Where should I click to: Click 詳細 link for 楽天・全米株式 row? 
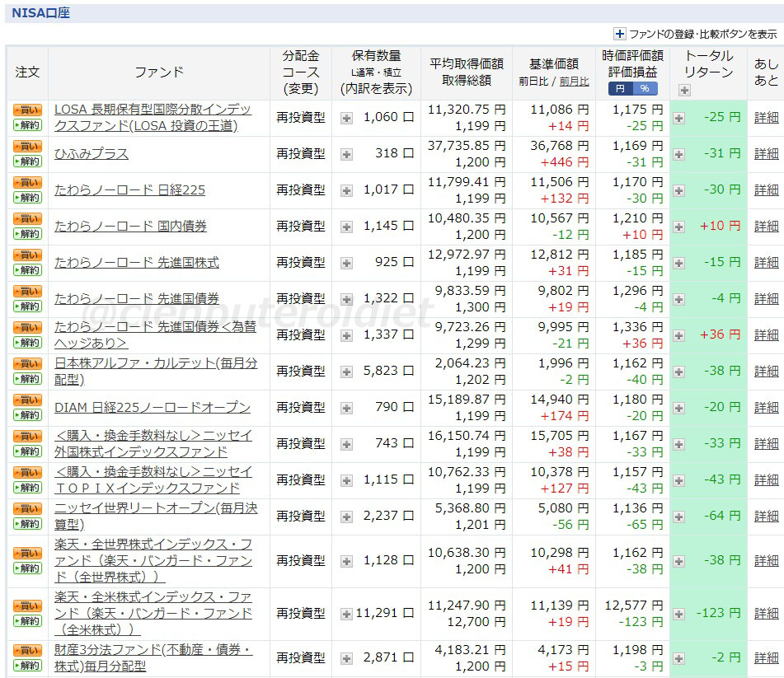[x=766, y=613]
